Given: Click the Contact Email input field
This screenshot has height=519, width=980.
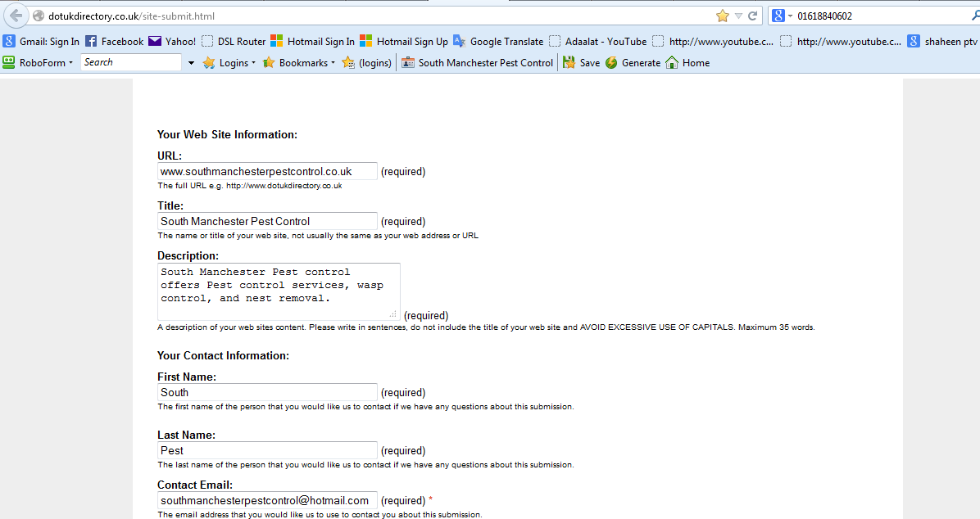Looking at the screenshot, I should [x=267, y=500].
